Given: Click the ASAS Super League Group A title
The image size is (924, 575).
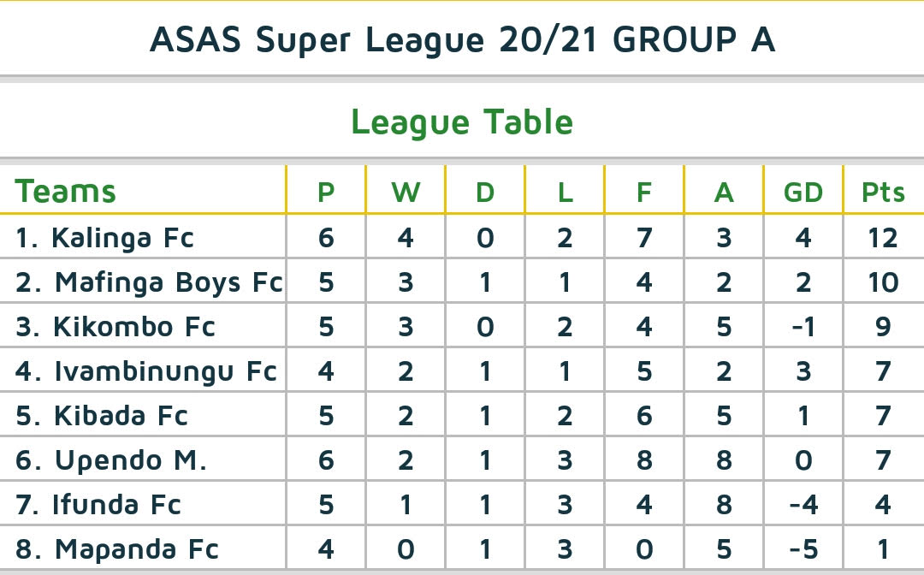Looking at the screenshot, I should pos(462,39).
